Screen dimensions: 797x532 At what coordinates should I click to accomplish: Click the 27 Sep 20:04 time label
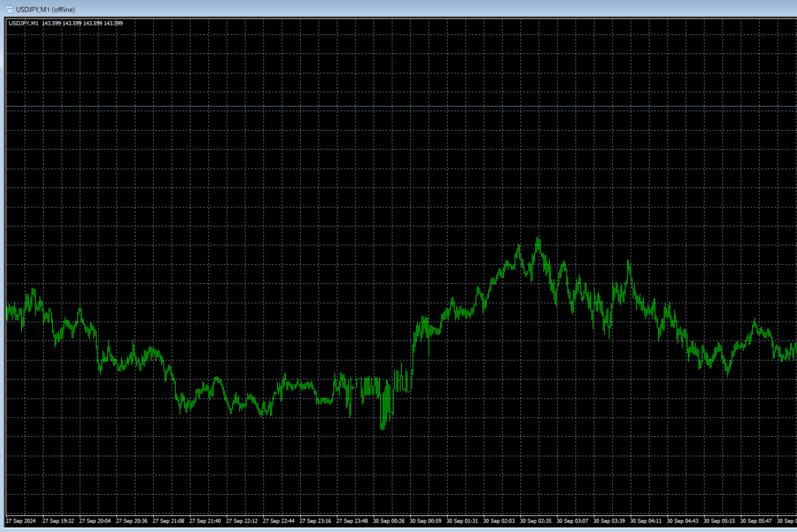click(x=95, y=521)
